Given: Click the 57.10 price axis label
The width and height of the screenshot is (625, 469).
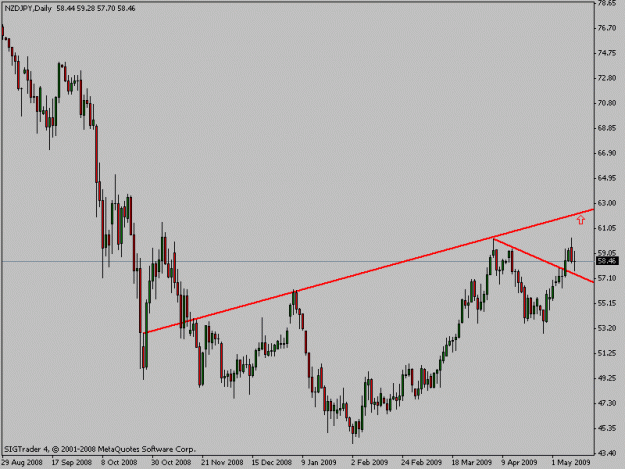Looking at the screenshot, I should (x=607, y=278).
